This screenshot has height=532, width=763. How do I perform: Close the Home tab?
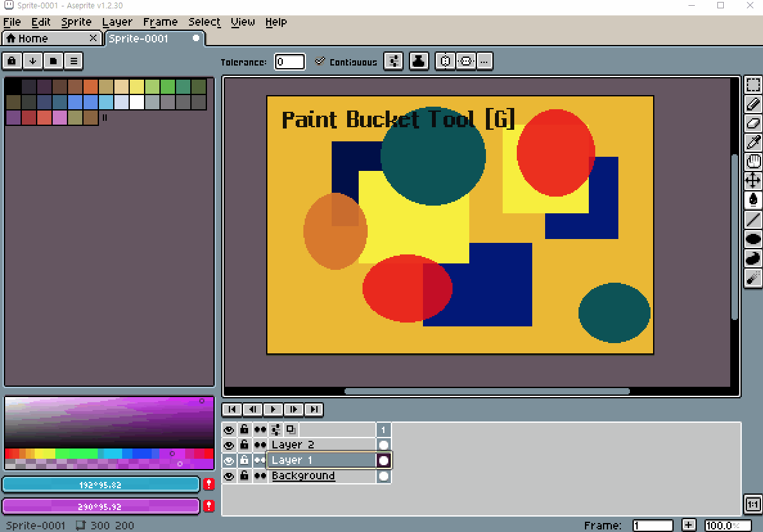click(x=93, y=38)
